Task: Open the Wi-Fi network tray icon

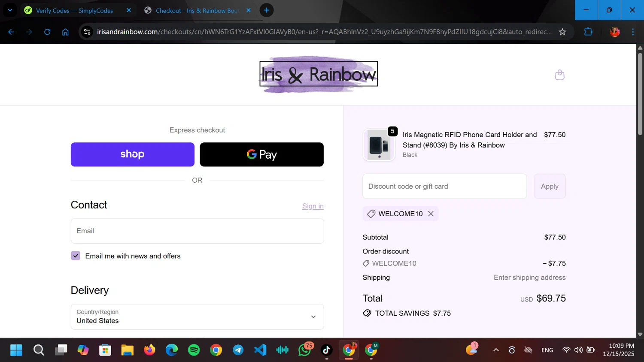Action: coord(566,350)
